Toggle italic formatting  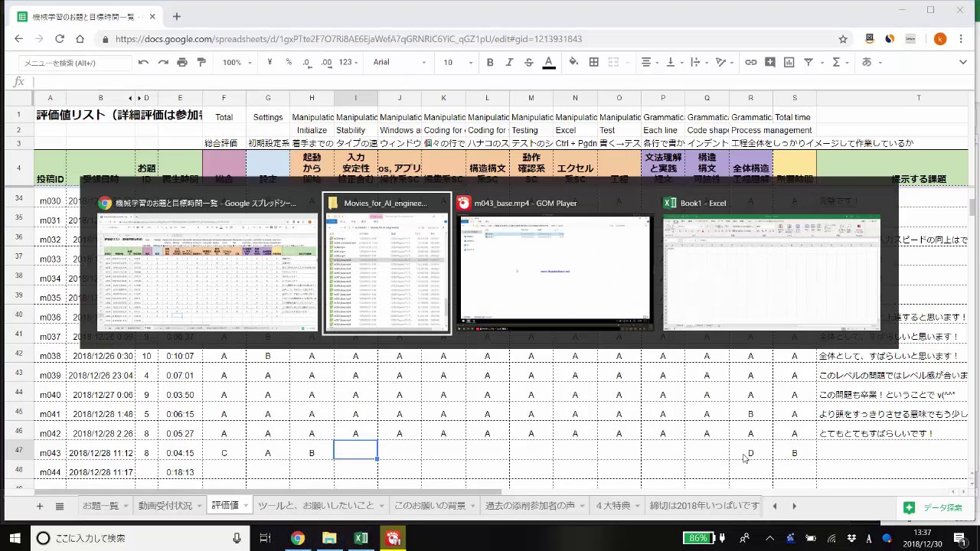(509, 62)
